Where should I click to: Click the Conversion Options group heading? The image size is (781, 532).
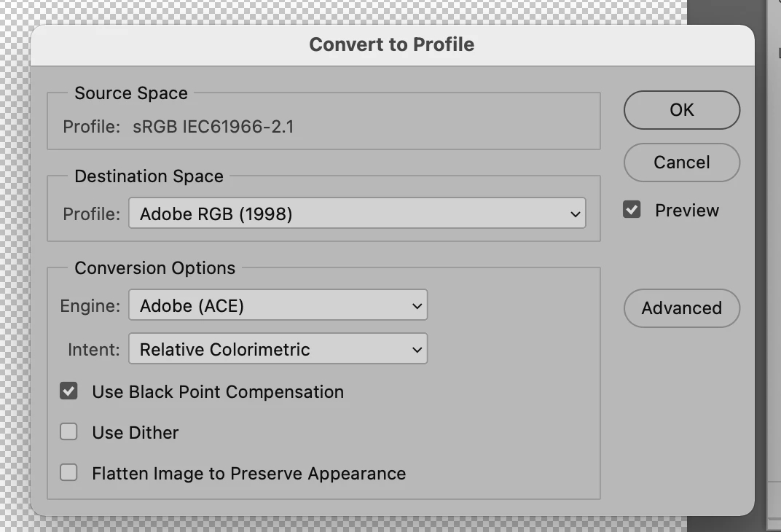[154, 268]
